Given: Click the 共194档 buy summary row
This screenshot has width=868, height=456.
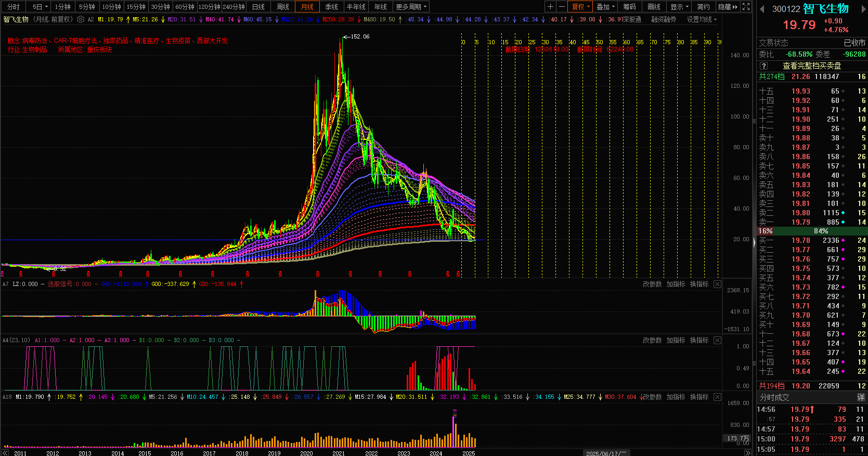Looking at the screenshot, I should tap(811, 386).
